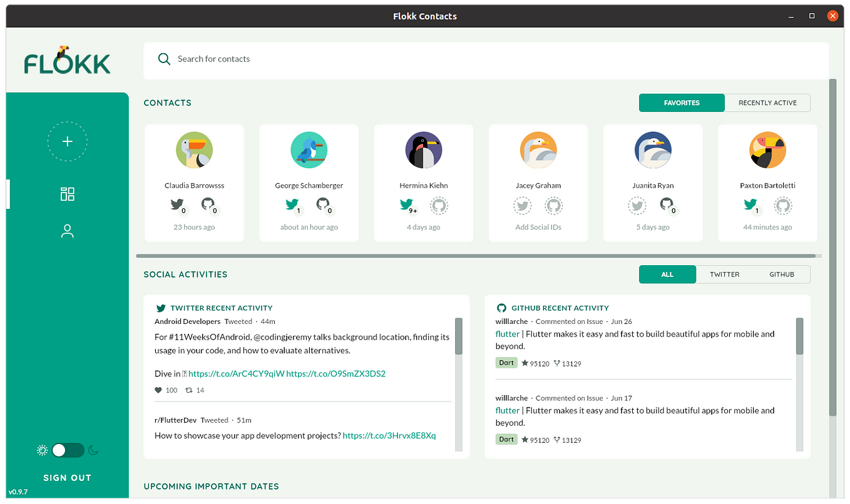Open Hermina Kiehn penguin avatar
The height and width of the screenshot is (504, 850).
(424, 150)
